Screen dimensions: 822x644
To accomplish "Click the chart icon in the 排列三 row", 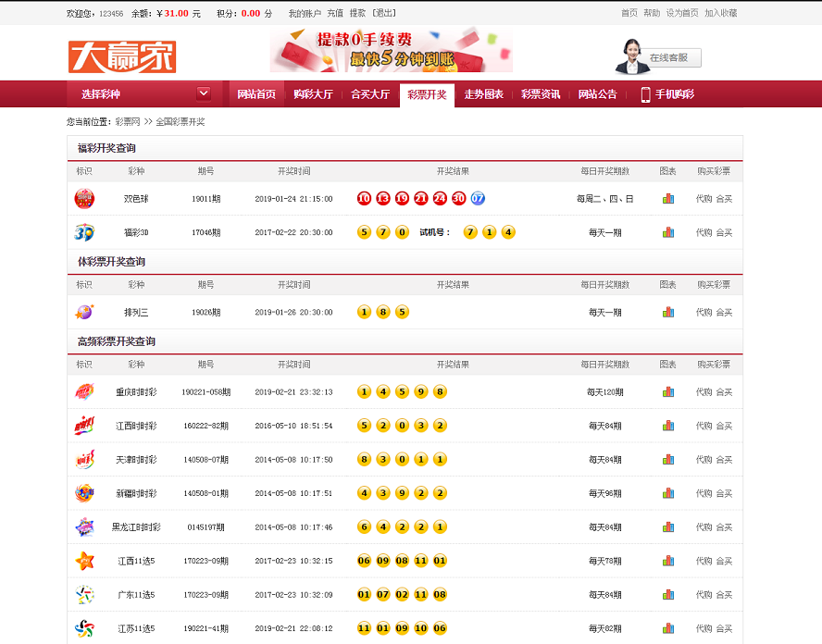I will [x=668, y=313].
